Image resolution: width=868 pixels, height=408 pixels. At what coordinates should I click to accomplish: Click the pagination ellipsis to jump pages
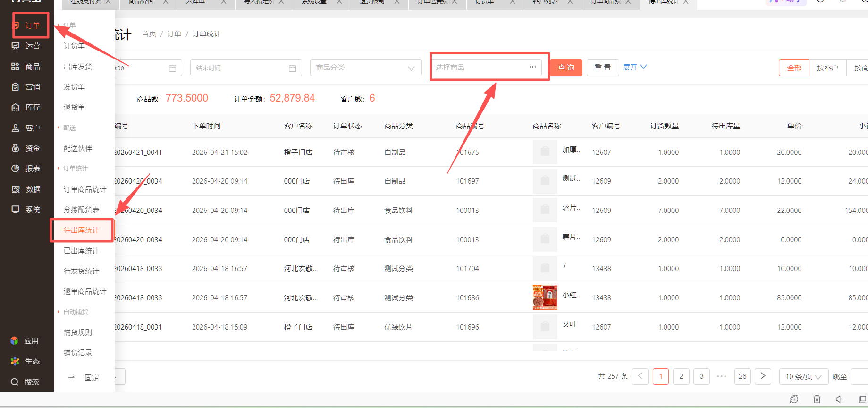pyautogui.click(x=722, y=376)
